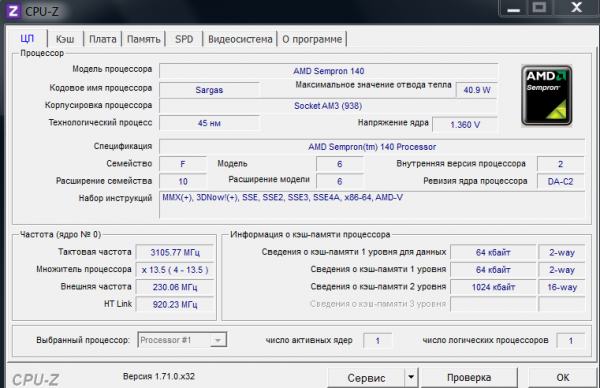Viewport: 600px width, 388px height.
Task: Click the 40.9 W TDP value
Action: pos(477,90)
